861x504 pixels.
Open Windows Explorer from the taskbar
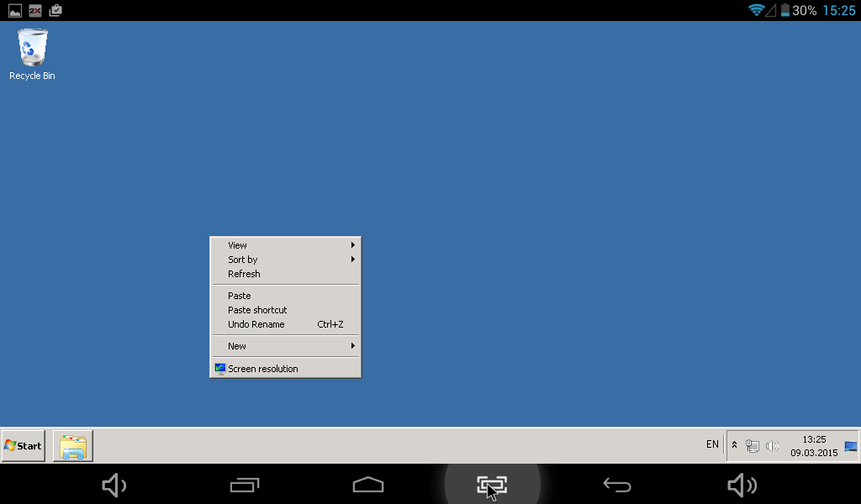(x=73, y=446)
